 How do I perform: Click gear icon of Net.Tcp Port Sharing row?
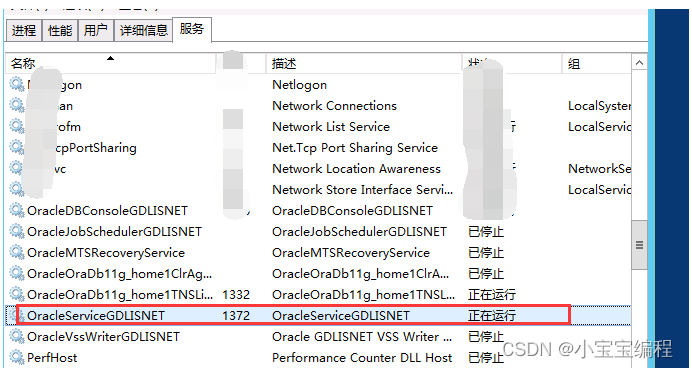[17, 147]
